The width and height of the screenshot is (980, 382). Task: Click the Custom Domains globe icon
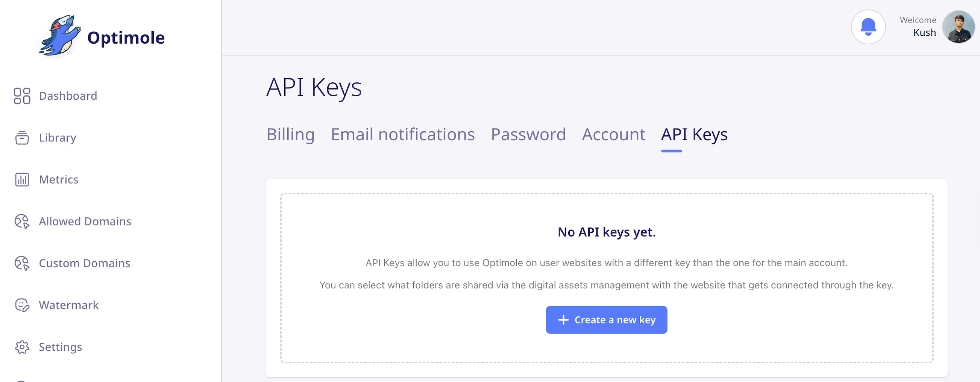[22, 263]
